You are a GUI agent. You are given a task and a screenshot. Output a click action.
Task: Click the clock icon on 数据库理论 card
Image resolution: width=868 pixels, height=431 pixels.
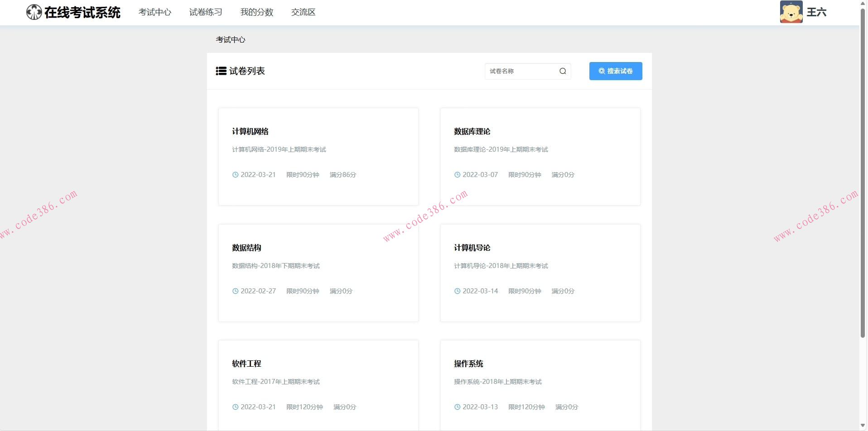tap(457, 175)
